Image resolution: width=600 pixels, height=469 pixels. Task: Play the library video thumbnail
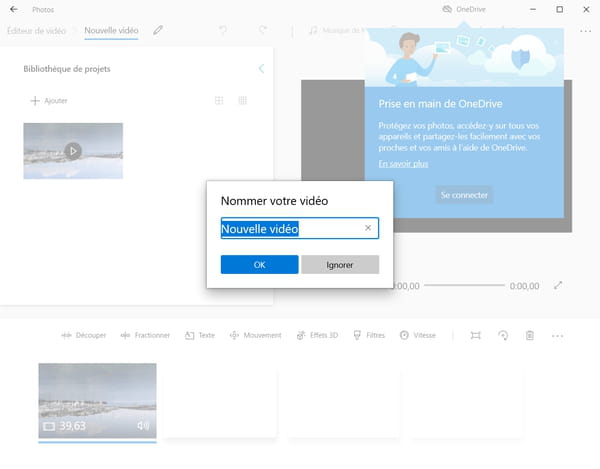coord(73,151)
